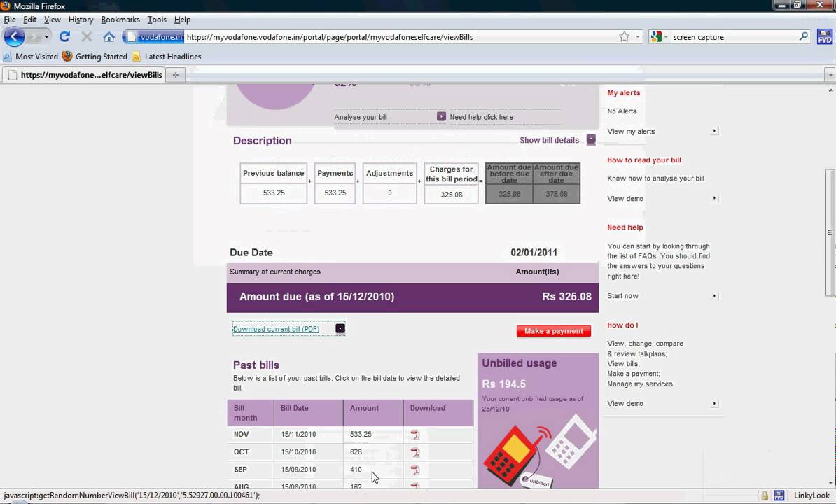The width and height of the screenshot is (836, 504).
Task: Open a new tab with the plus button
Action: (176, 75)
